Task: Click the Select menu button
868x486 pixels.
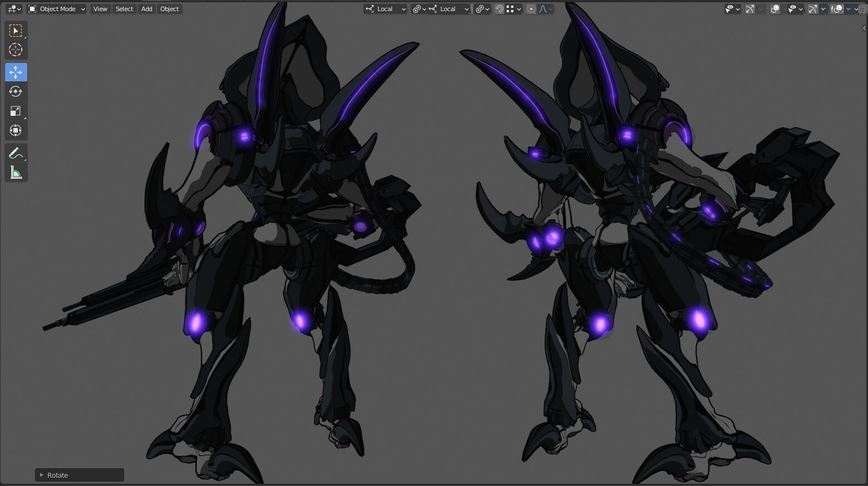Action: click(124, 9)
